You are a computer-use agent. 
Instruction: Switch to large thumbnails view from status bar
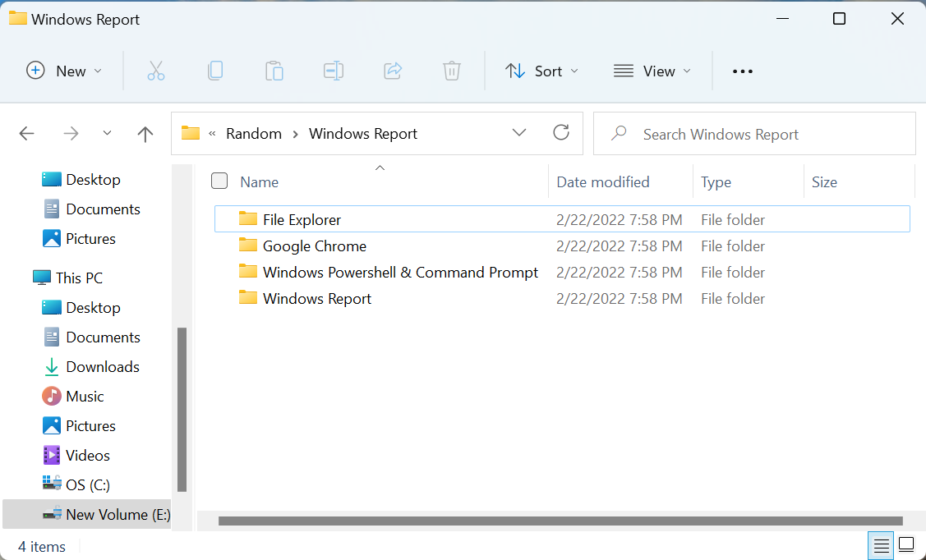(x=905, y=545)
